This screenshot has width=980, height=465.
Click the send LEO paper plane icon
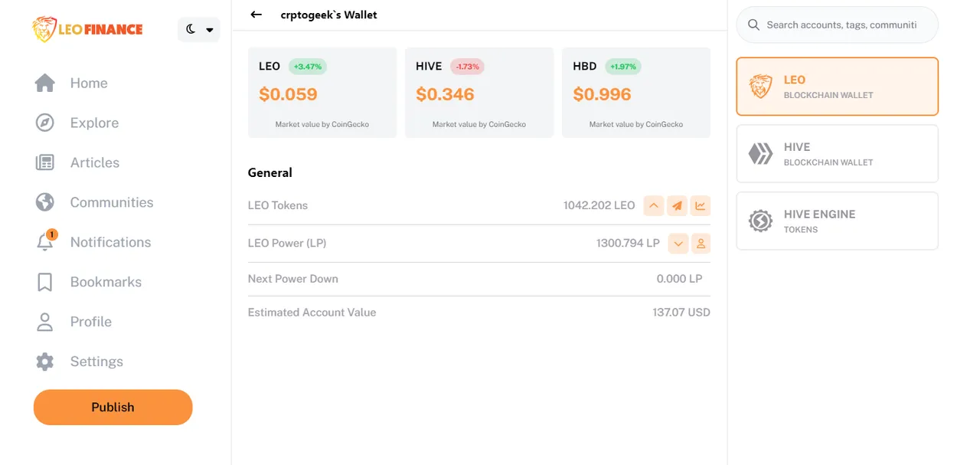[677, 205]
